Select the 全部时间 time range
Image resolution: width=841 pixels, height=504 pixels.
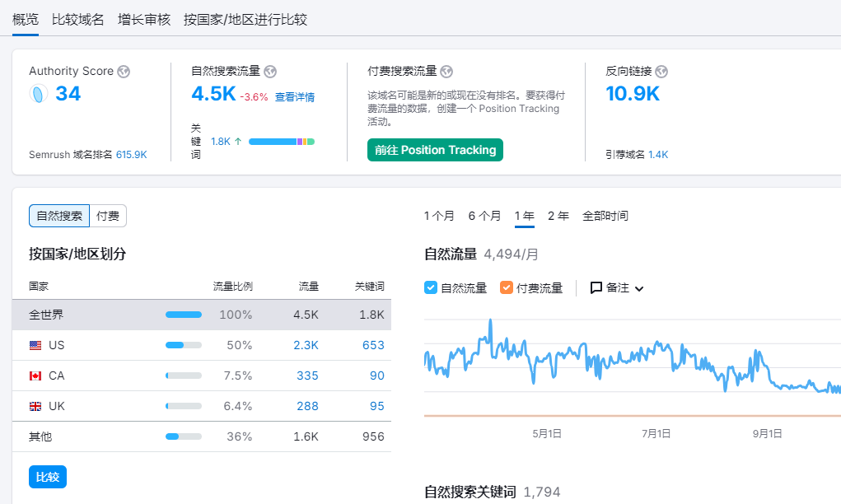pos(605,216)
